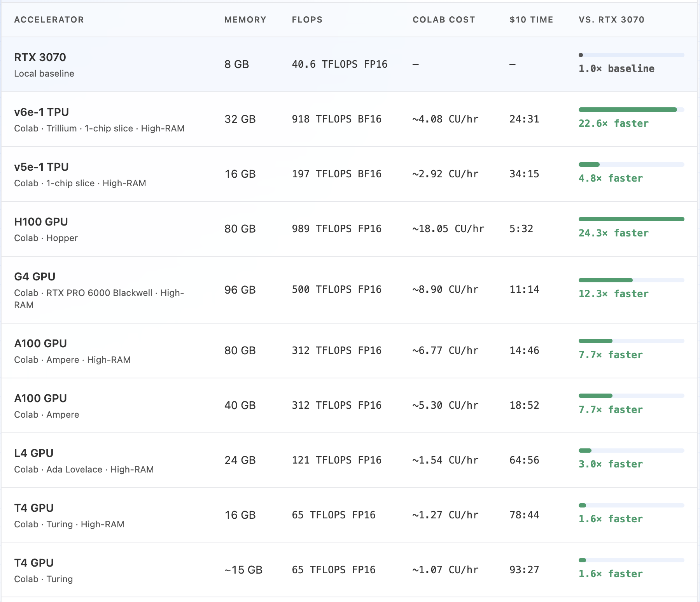Screen dimensions: 700x602
Task: Select the "3.0× faster" label
Action: point(611,464)
